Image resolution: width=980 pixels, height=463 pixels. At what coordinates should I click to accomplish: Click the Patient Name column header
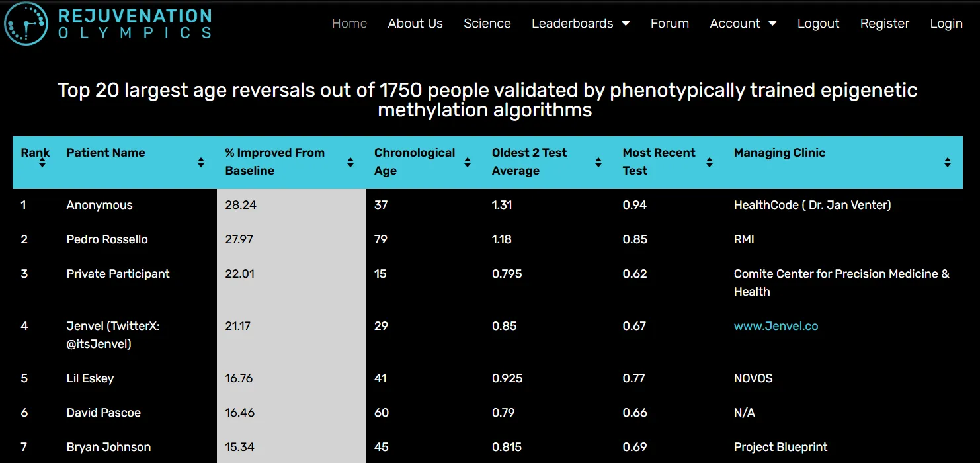106,153
